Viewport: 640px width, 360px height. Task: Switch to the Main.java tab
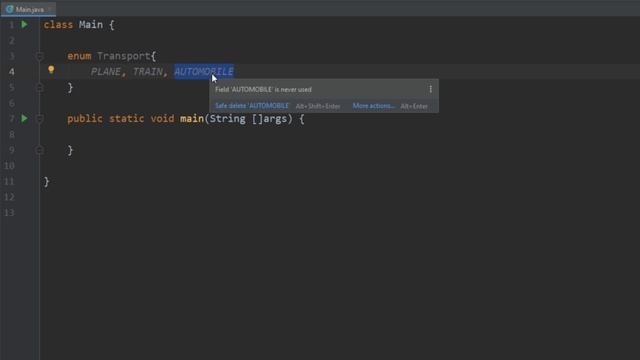pos(29,9)
